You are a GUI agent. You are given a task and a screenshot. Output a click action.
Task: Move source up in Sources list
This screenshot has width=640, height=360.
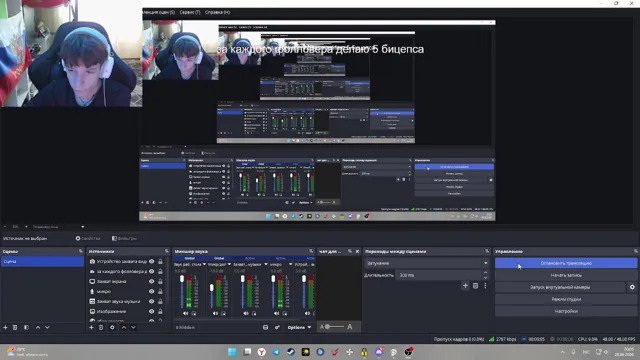coord(124,327)
